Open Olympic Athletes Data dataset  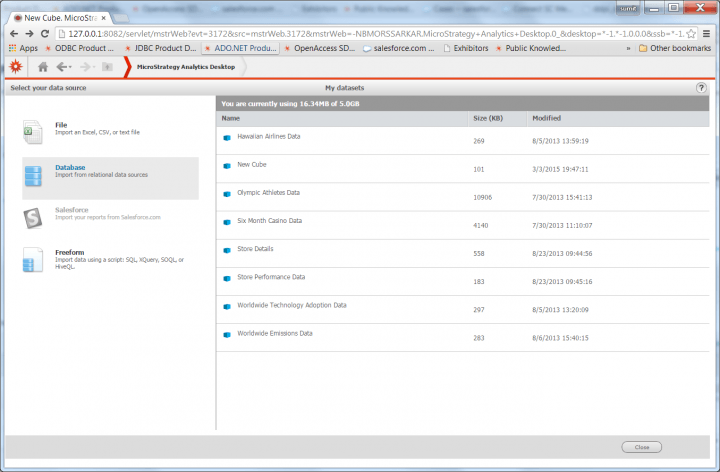tap(268, 192)
